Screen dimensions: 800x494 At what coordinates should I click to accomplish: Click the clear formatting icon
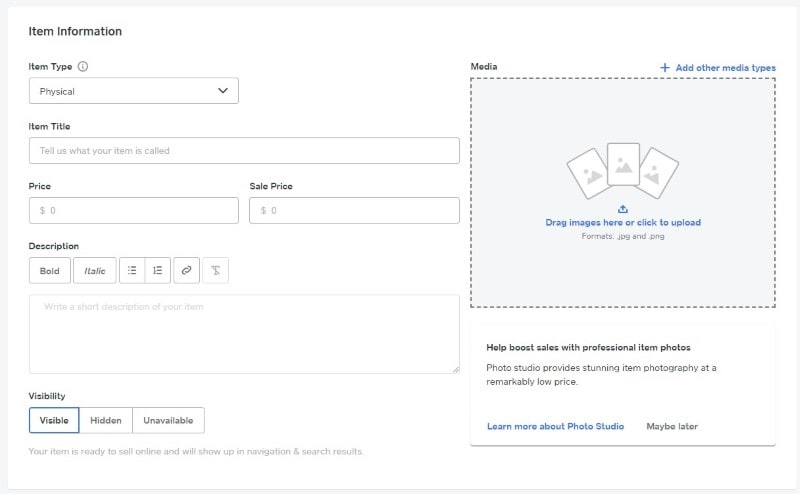(215, 271)
